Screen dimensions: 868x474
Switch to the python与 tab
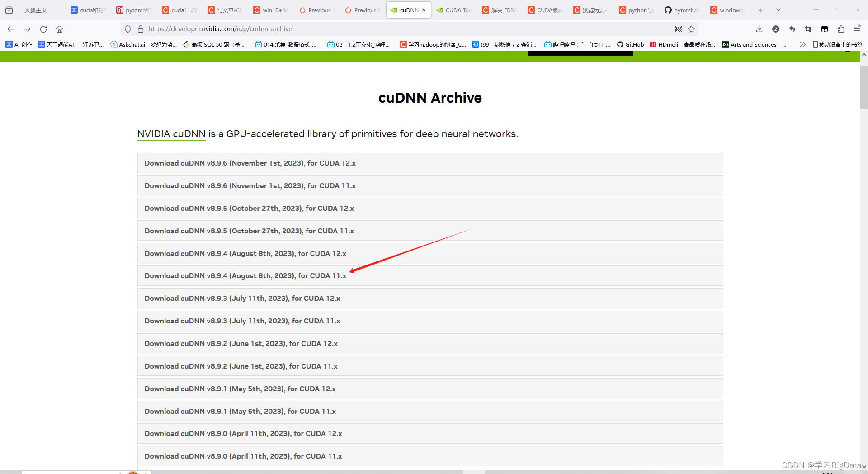pos(637,10)
